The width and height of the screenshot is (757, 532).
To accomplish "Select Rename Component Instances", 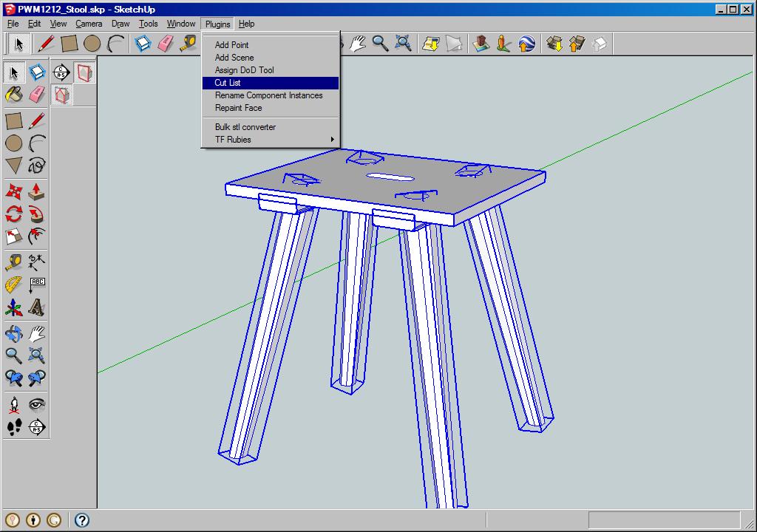I will coord(268,95).
